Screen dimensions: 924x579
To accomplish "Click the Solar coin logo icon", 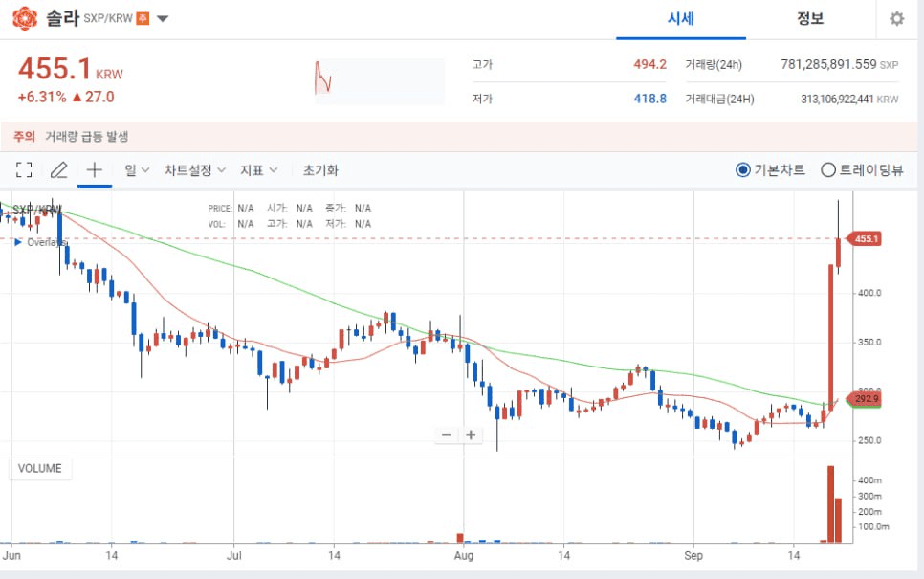I will point(28,18).
